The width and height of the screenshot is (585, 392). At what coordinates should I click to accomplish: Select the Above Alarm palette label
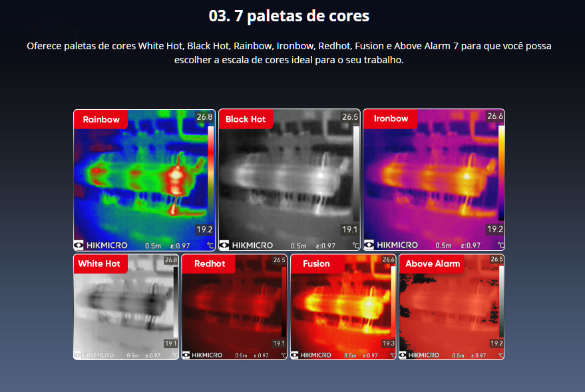[433, 264]
